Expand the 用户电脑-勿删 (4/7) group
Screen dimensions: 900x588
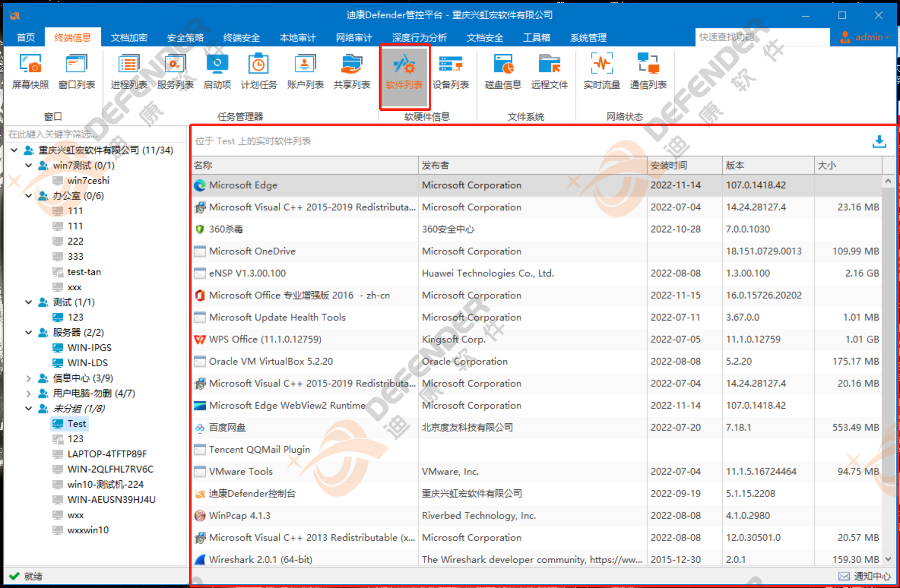coord(28,394)
